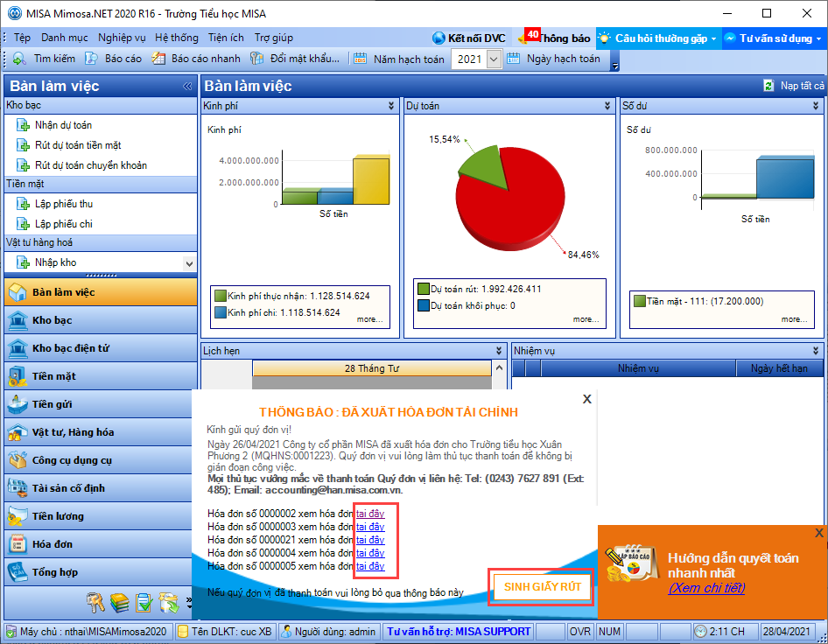Open the Hệ thống menu

[x=177, y=38]
